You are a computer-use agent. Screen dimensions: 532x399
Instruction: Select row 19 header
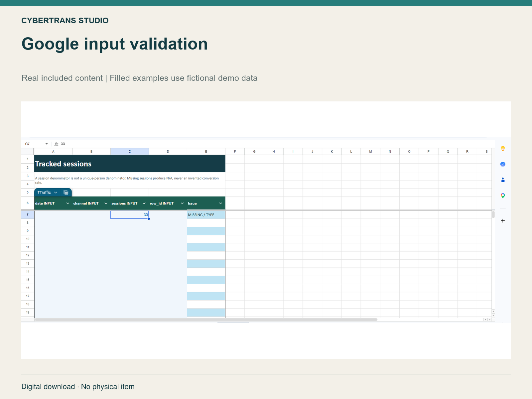coord(28,313)
